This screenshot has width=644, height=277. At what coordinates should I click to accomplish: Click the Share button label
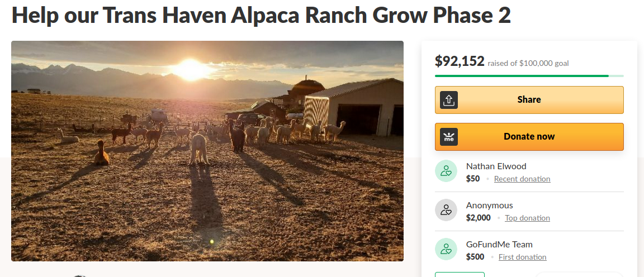coord(529,100)
